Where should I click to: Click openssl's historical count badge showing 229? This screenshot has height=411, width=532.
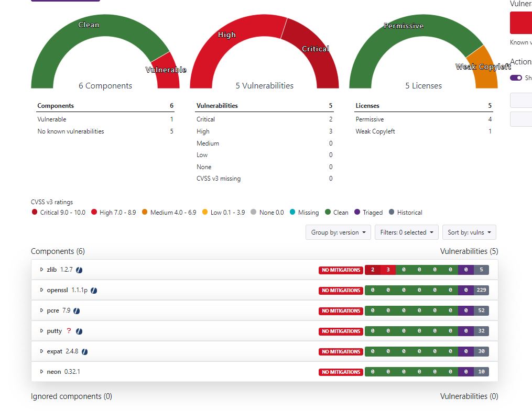click(482, 291)
